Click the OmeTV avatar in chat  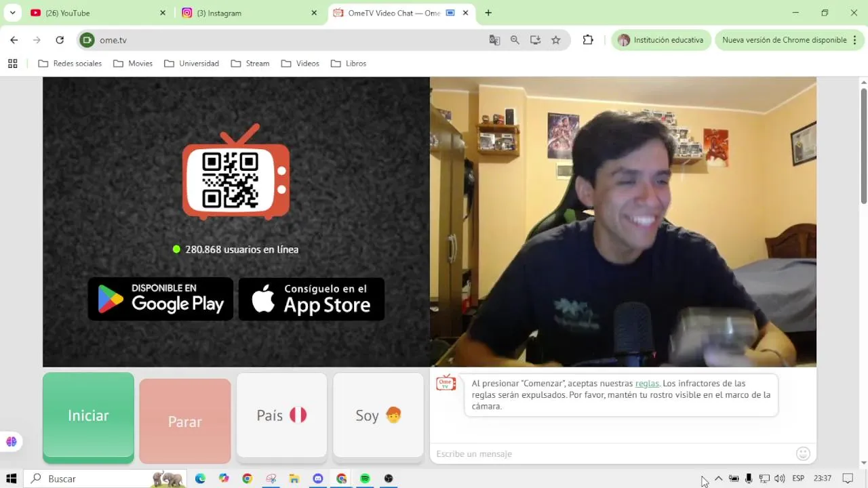(x=446, y=383)
